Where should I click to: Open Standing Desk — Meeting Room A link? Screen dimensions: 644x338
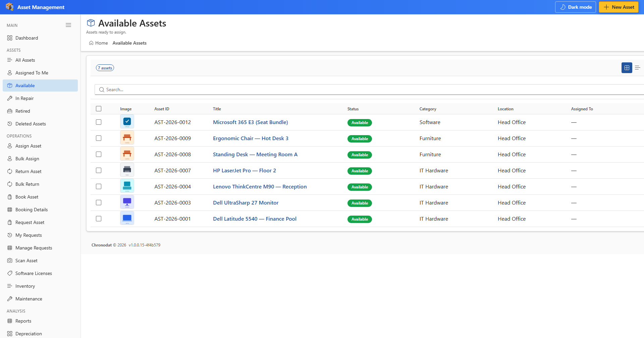coord(255,154)
